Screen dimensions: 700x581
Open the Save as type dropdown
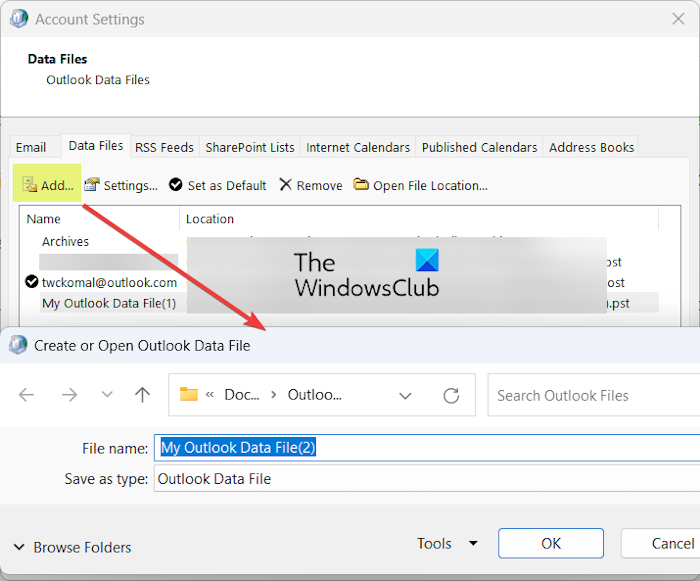coord(427,478)
